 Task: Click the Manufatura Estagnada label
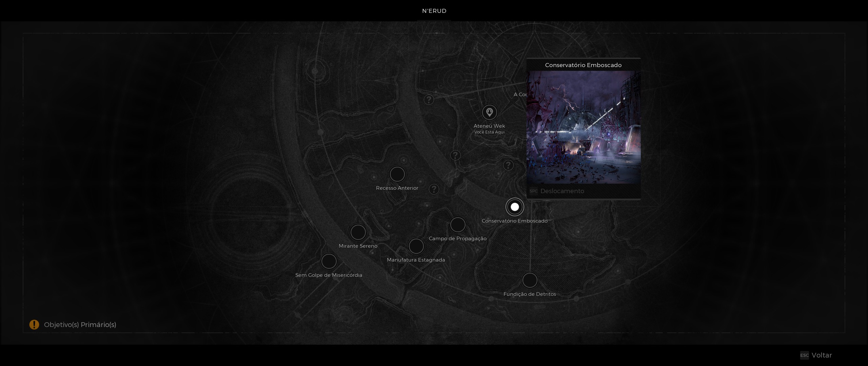tap(416, 260)
